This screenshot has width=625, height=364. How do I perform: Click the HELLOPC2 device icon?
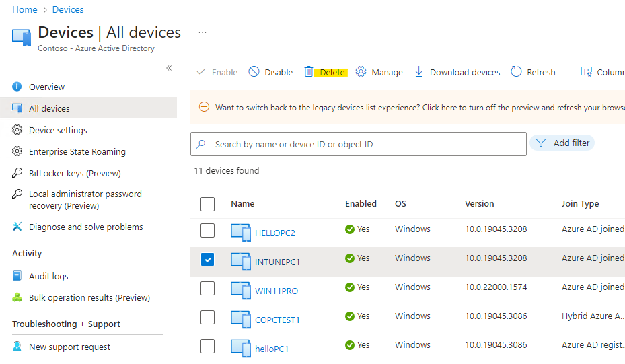pos(241,232)
